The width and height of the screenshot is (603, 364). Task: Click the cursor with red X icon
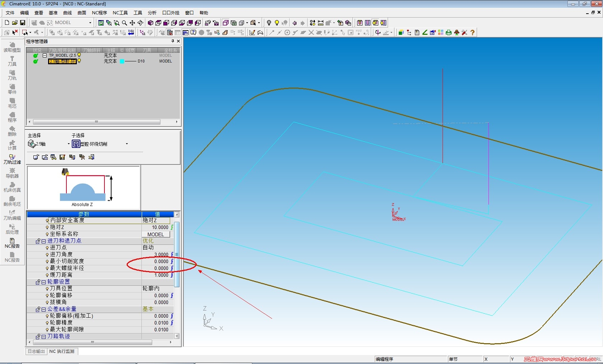(x=15, y=32)
